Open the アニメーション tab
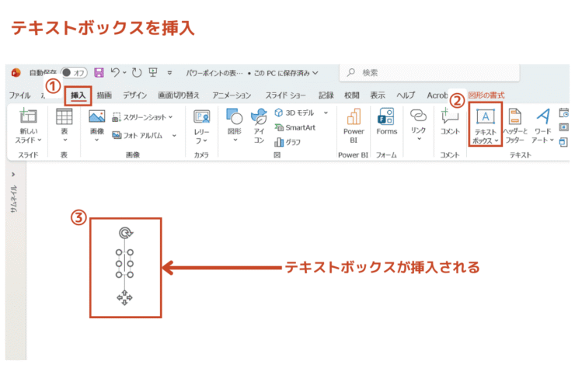The width and height of the screenshot is (575, 392). (232, 95)
